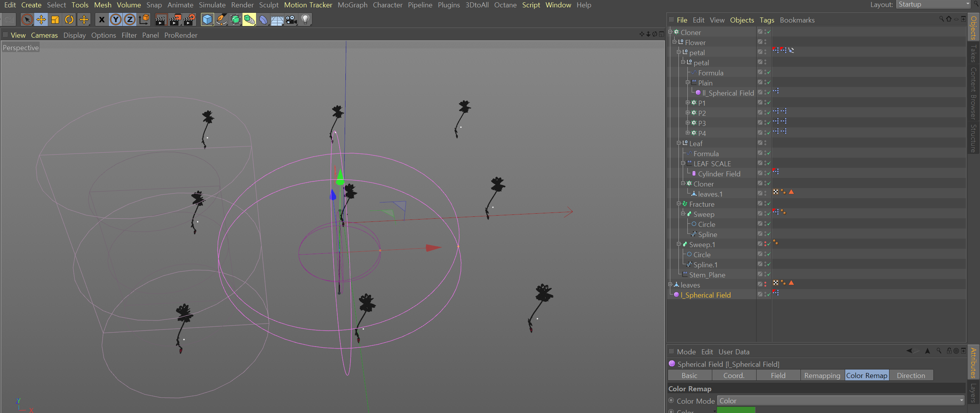The height and width of the screenshot is (413, 980).
Task: Click the green Color swatch
Action: click(736, 410)
